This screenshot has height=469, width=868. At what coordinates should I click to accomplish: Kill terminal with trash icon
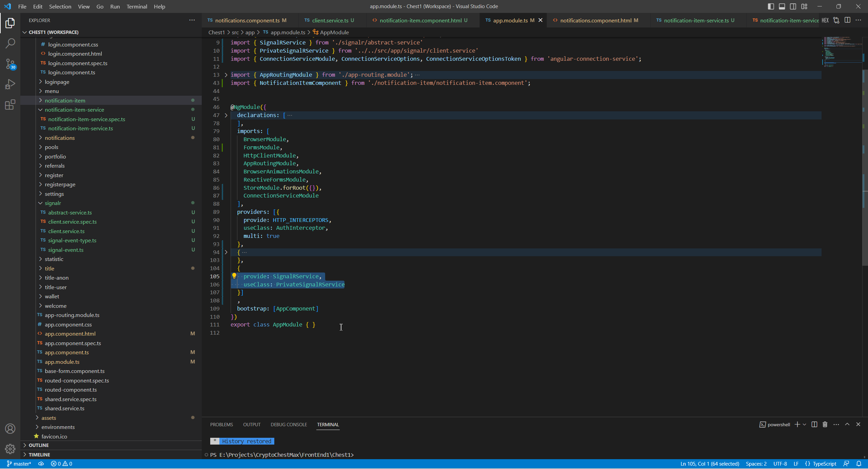[825, 424]
